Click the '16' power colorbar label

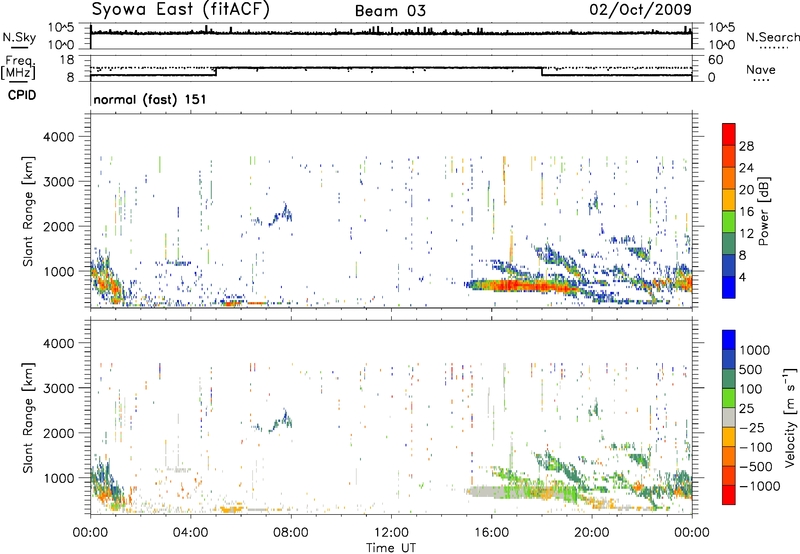(x=746, y=212)
